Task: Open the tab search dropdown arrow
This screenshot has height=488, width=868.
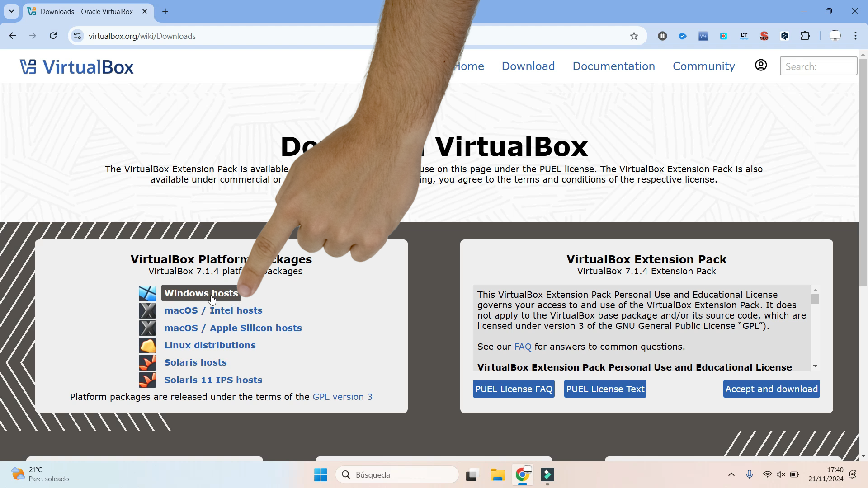Action: pos(11,11)
